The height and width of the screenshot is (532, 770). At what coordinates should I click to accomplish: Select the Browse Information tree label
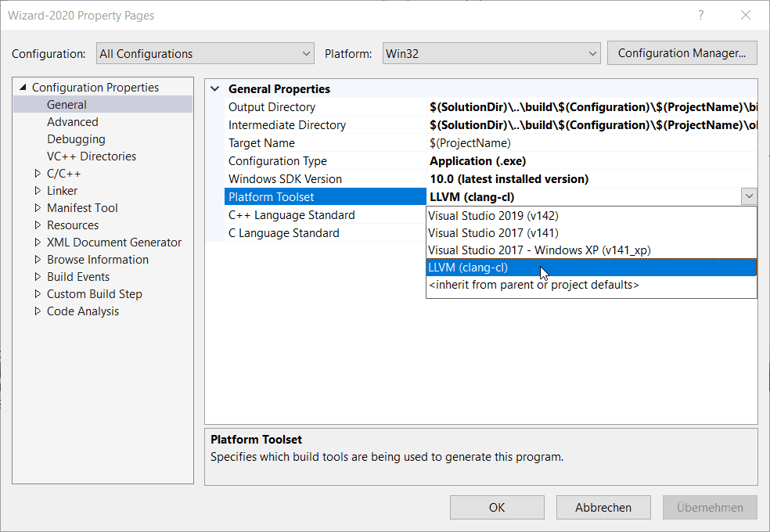pyautogui.click(x=98, y=259)
